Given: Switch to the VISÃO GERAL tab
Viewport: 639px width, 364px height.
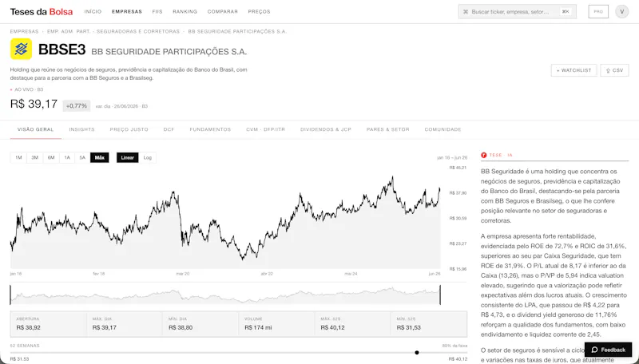Looking at the screenshot, I should coord(35,129).
